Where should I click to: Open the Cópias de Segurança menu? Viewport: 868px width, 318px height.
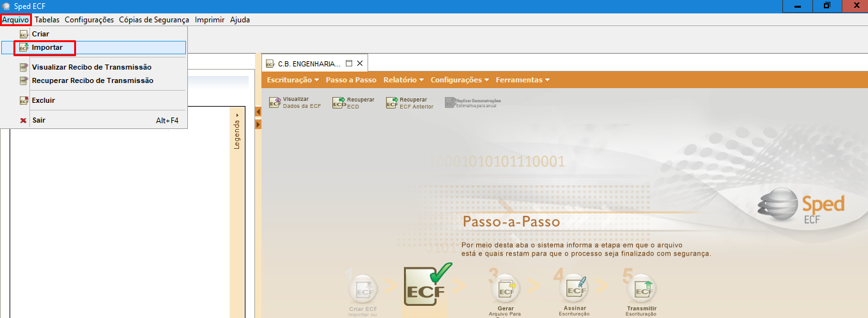(154, 20)
